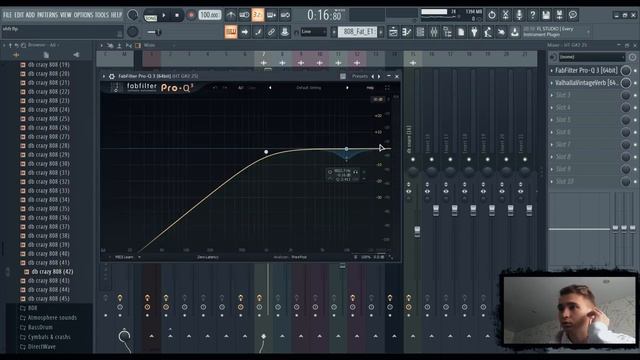Click the 808_Fat_E1 pattern selector
This screenshot has width=640, height=360.
[x=358, y=32]
